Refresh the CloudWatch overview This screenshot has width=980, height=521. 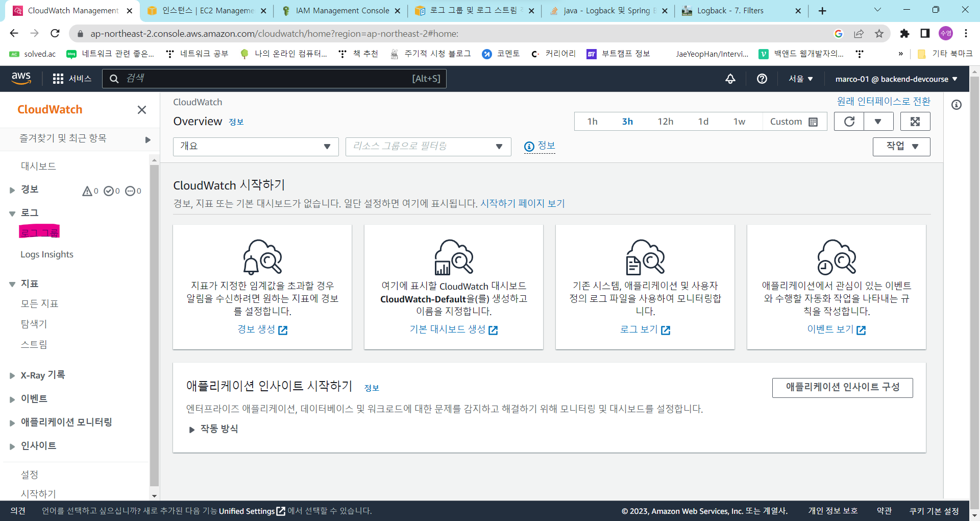coord(849,122)
